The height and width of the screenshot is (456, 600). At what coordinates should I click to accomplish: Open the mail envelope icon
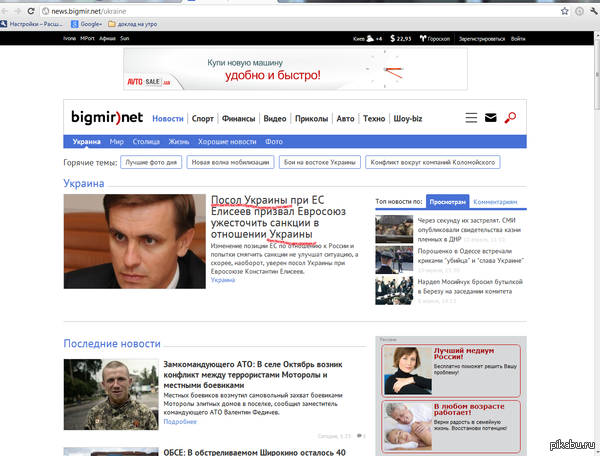click(491, 117)
